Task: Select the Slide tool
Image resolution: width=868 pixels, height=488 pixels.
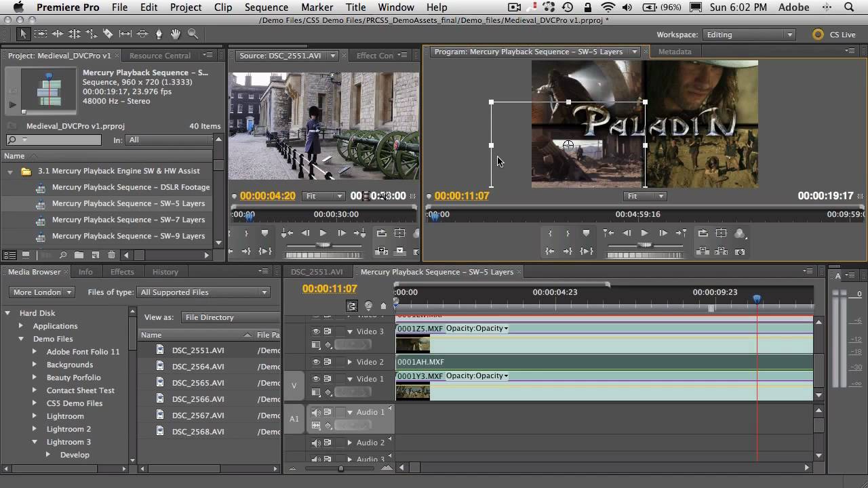Action: click(x=142, y=34)
